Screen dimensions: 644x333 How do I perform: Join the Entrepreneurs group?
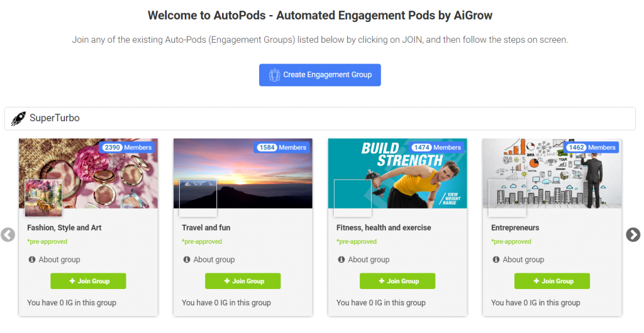552,281
